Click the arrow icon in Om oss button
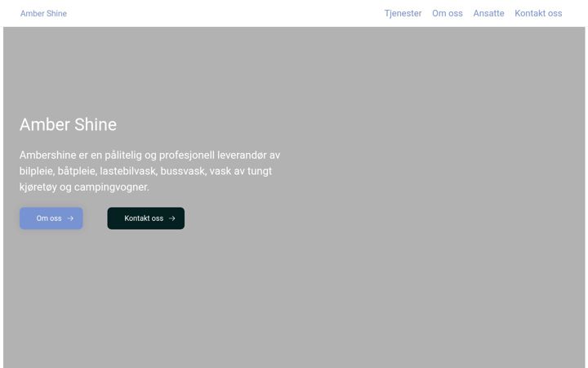Screen dimensions: 588x368 click(x=70, y=218)
